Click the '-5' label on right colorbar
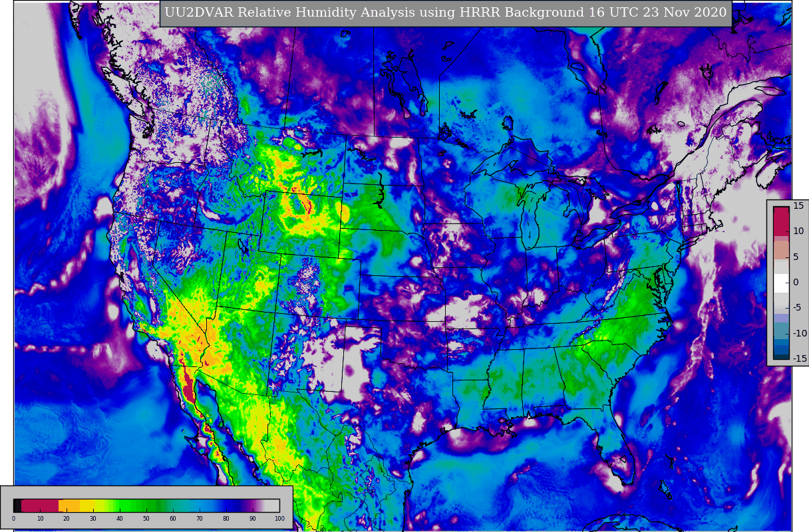Image resolution: width=809 pixels, height=532 pixels. click(x=798, y=307)
